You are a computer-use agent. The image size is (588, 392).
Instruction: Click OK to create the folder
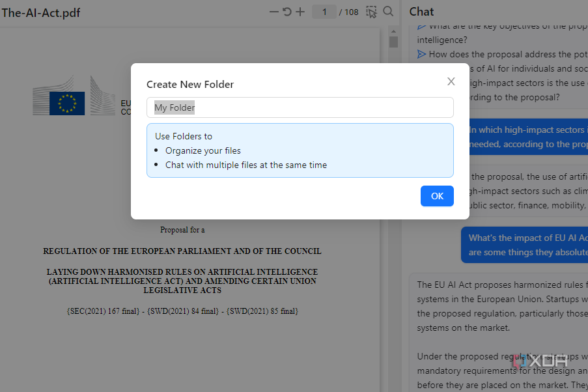(x=437, y=196)
